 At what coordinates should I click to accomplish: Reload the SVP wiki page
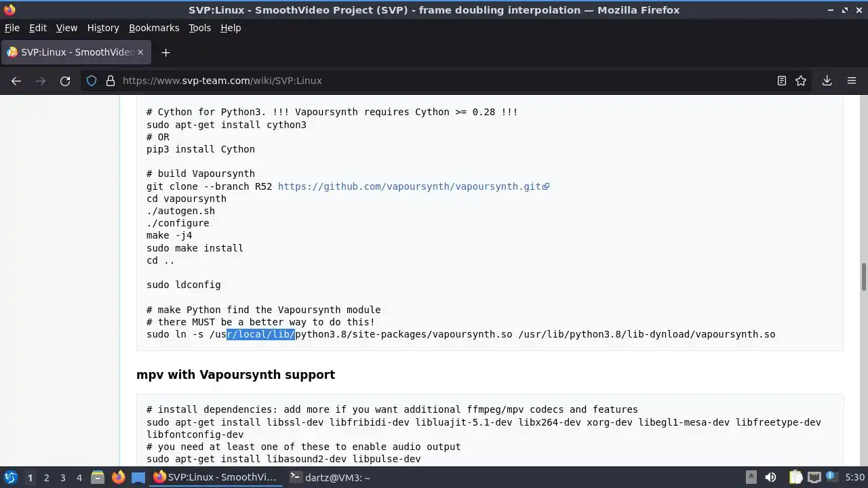coord(65,81)
